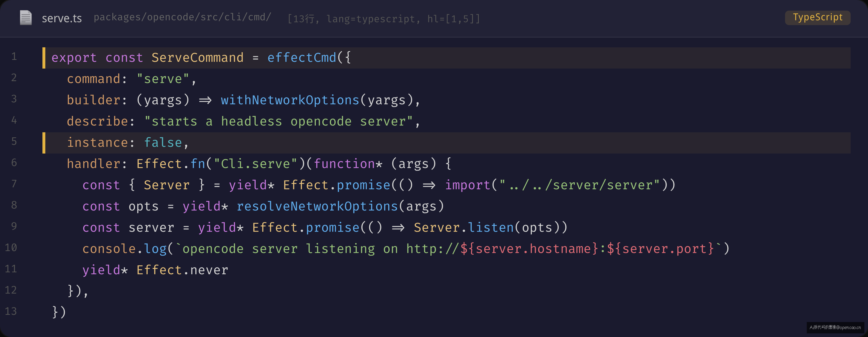Click the effectCmd function call

[x=302, y=58]
